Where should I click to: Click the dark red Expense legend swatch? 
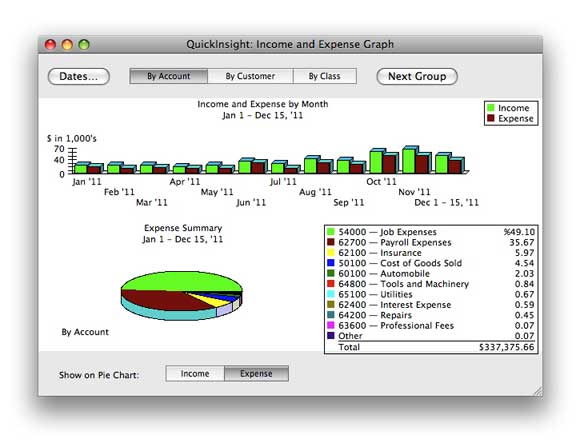click(x=491, y=118)
